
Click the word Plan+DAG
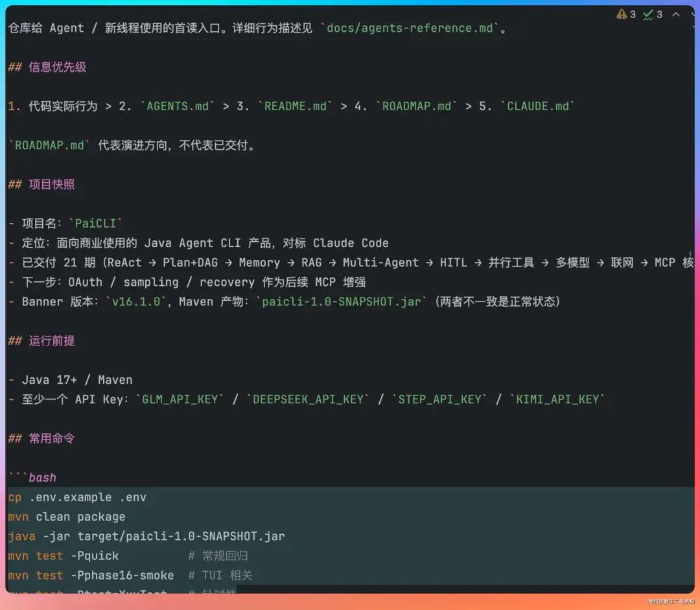click(x=190, y=263)
